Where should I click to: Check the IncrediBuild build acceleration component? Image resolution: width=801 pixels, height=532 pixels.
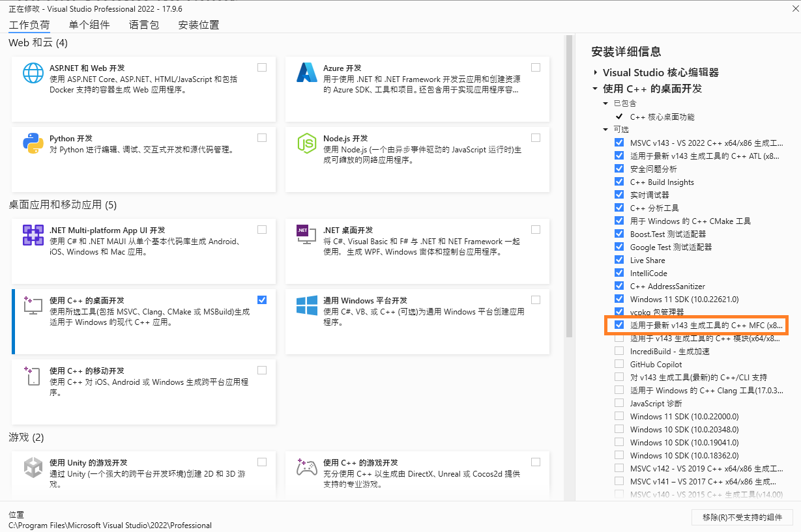coord(619,351)
